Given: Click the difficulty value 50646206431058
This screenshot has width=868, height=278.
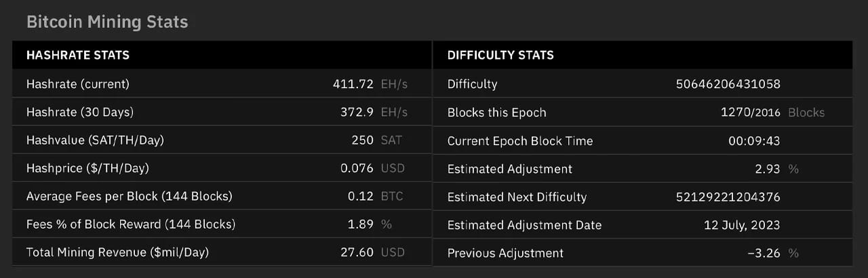Looking at the screenshot, I should pos(728,84).
